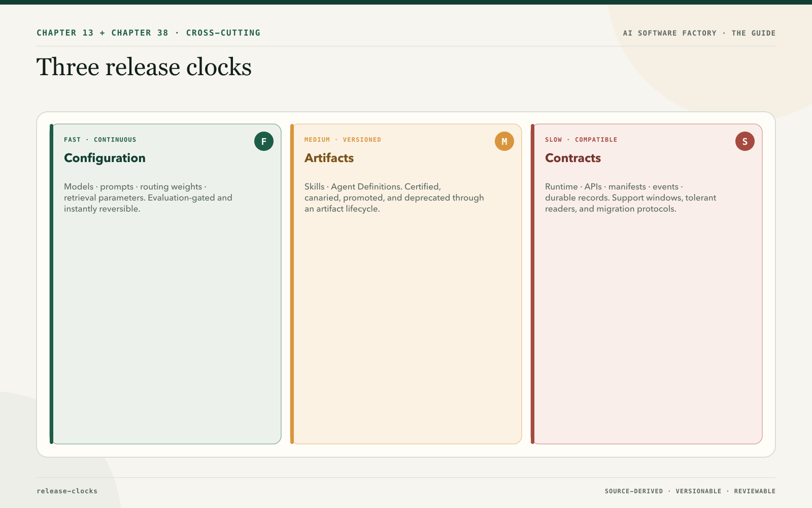Click the green F badge on Configuration card
Viewport: 812px width, 508px height.
(x=264, y=141)
